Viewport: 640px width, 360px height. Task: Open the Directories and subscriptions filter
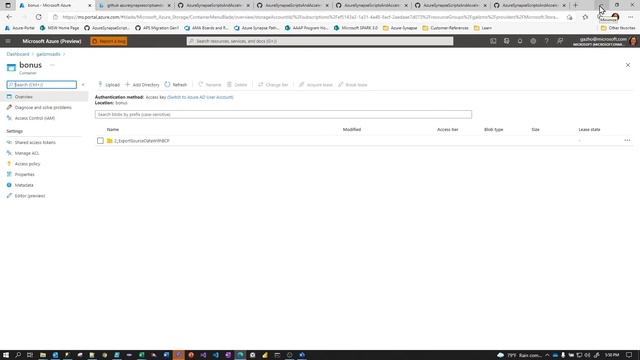click(507, 41)
